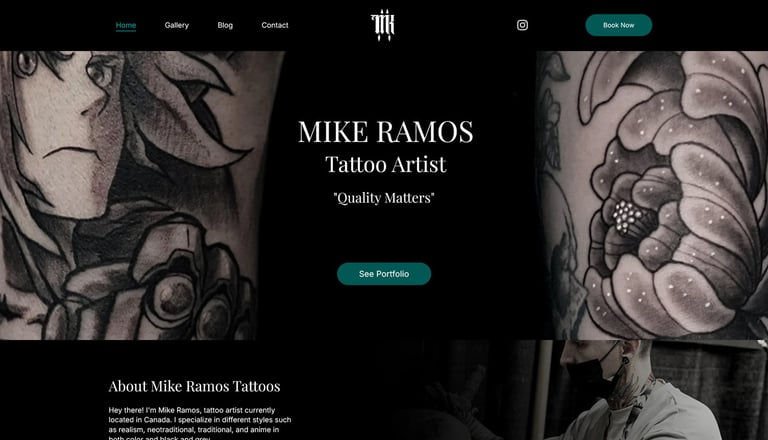Click the Tattoo Artist subtitle
The width and height of the screenshot is (768, 440).
(385, 164)
